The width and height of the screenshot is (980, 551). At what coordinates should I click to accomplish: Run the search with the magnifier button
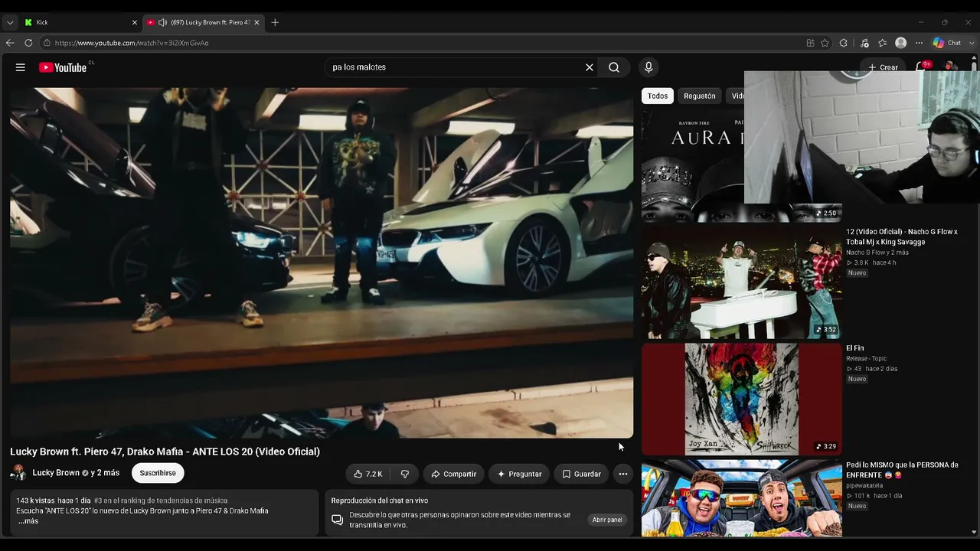pos(614,67)
